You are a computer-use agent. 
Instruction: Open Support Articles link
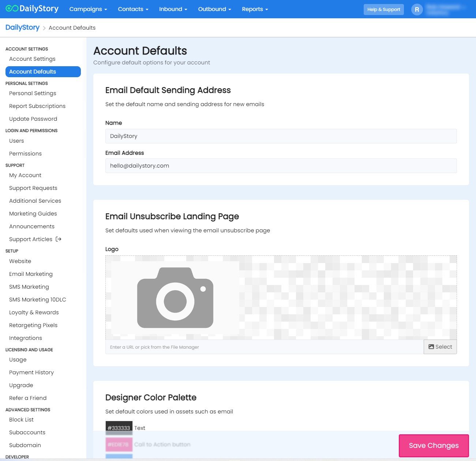click(31, 239)
